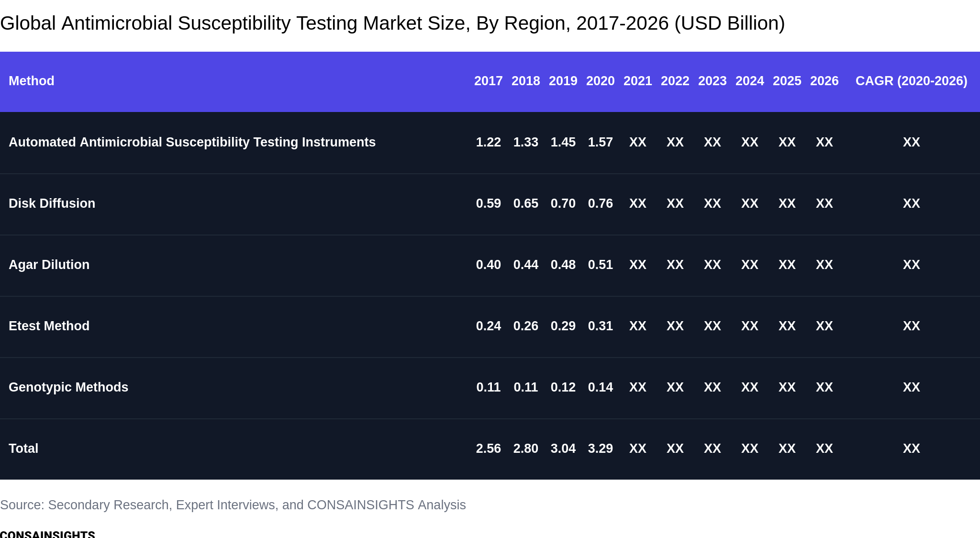Click the CONSAINSIGHTS logo text at bottom
Image resolution: width=980 pixels, height=538 pixels.
(x=47, y=534)
